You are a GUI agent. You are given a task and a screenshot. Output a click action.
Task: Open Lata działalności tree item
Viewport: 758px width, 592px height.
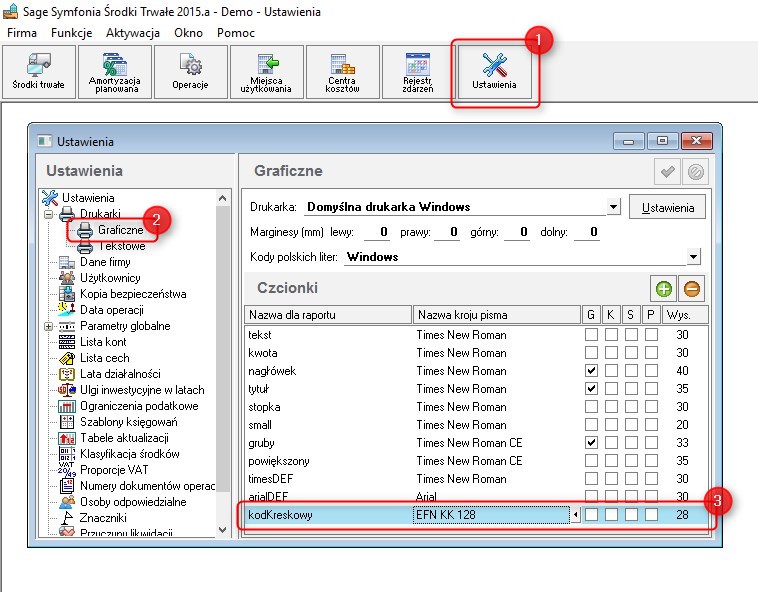click(x=120, y=374)
